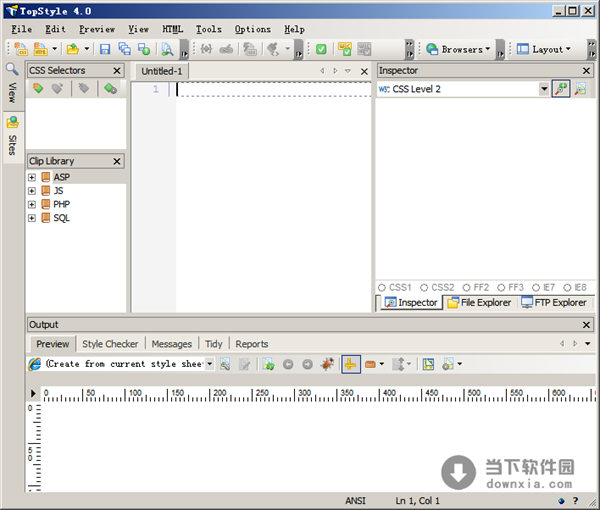Open the Layout dropdown menu

pyautogui.click(x=544, y=49)
